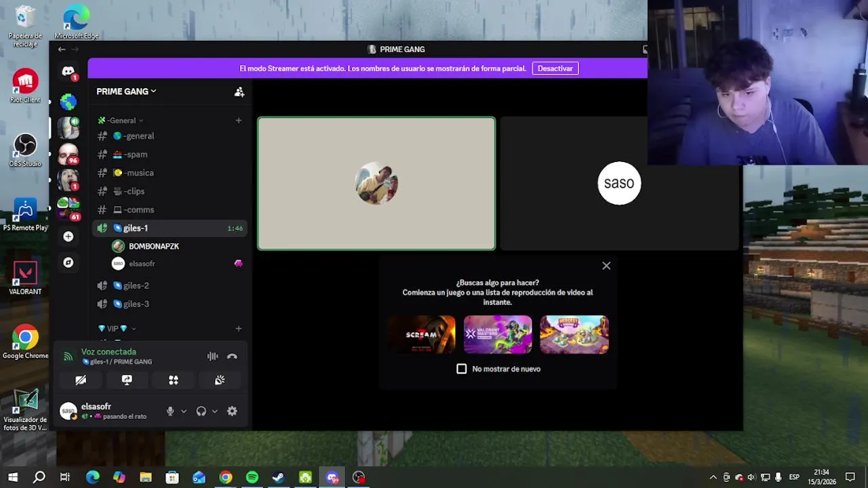Open Riot Client desktop shortcut
The height and width of the screenshot is (488, 868).
pos(25,86)
